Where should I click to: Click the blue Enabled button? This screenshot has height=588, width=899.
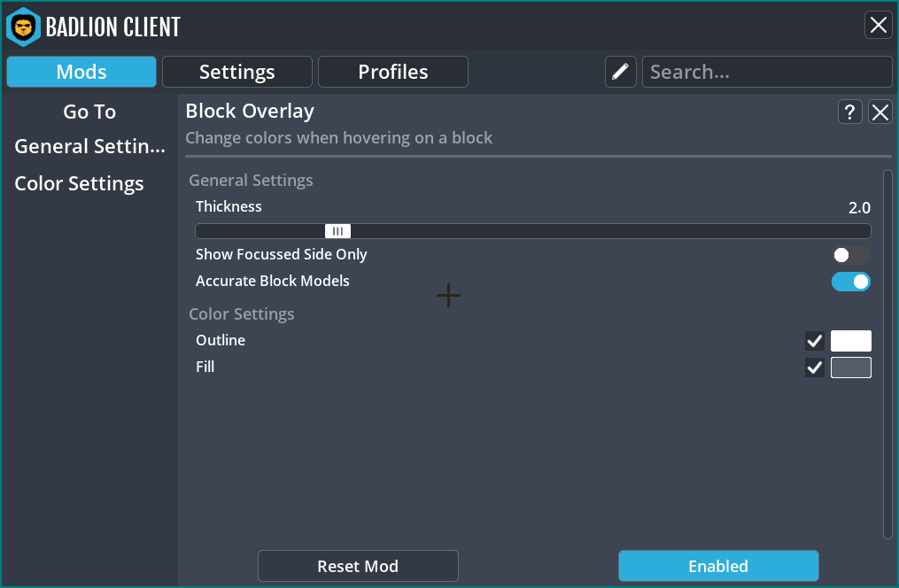click(x=718, y=566)
